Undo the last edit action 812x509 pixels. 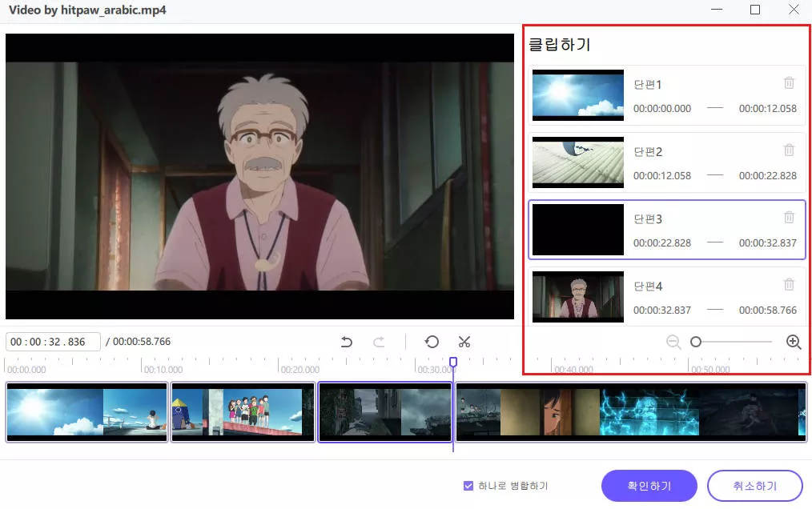coord(347,342)
